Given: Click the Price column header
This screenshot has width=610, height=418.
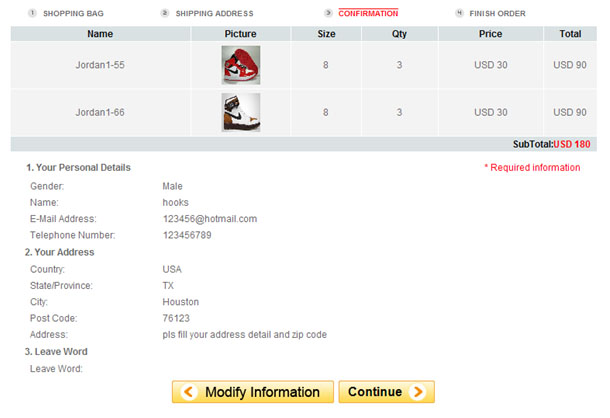Looking at the screenshot, I should 490,34.
